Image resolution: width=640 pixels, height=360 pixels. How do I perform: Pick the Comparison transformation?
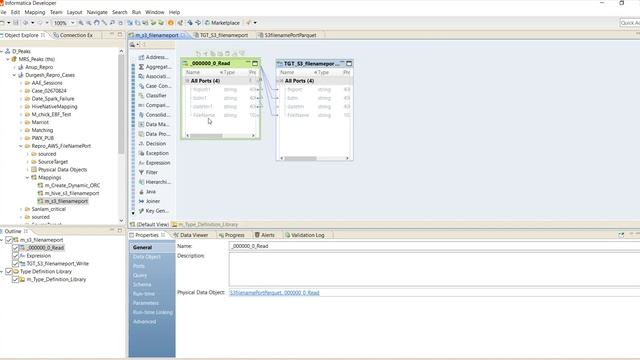154,105
